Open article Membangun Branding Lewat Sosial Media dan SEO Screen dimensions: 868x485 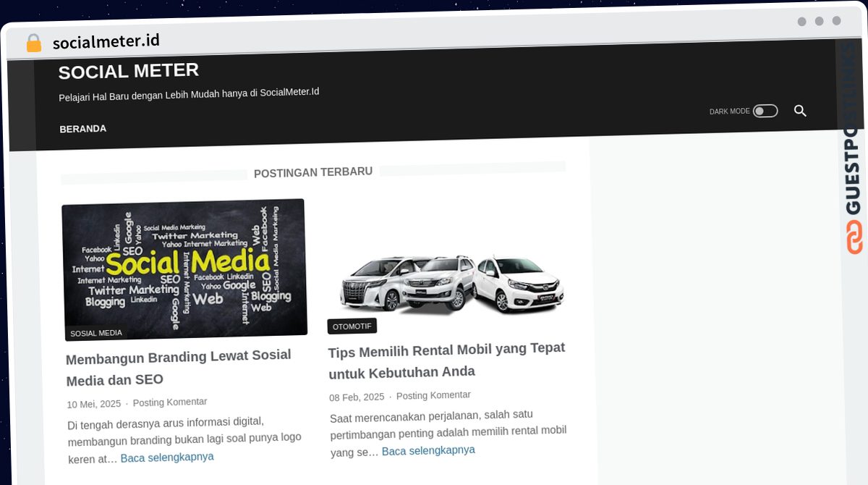pos(179,368)
